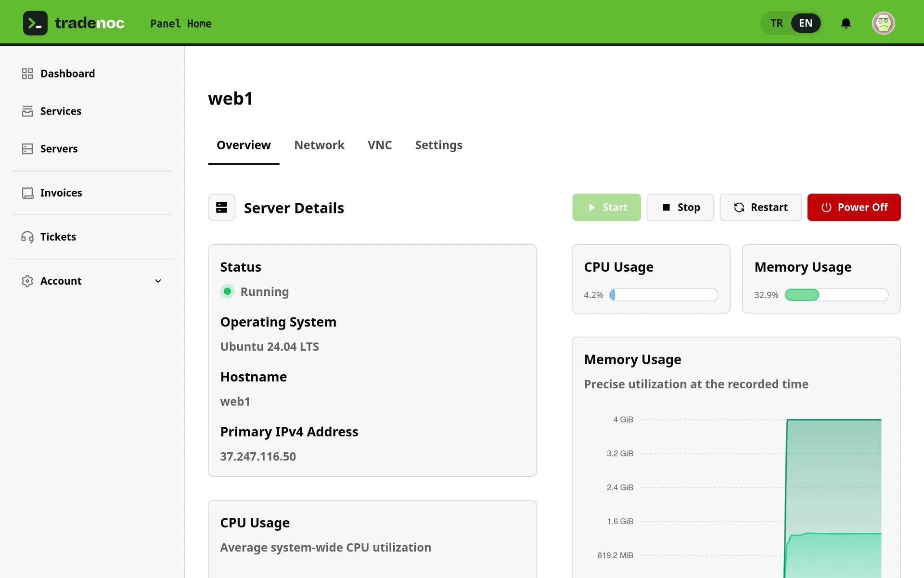Switch language to TR
Image resolution: width=924 pixels, height=578 pixels.
click(x=776, y=23)
